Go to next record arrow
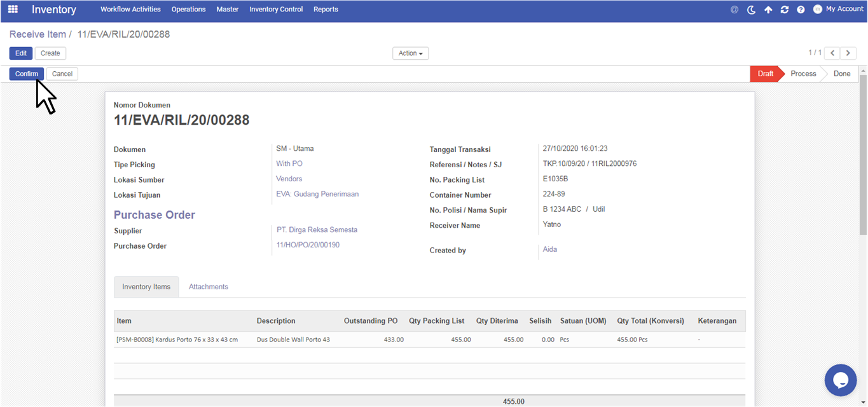Screen dimensions: 868x407 848,53
